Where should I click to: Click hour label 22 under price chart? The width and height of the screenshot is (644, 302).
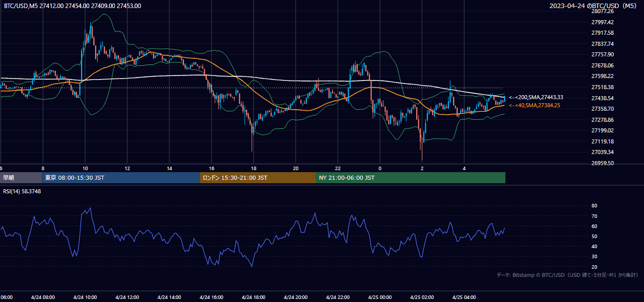[338, 168]
